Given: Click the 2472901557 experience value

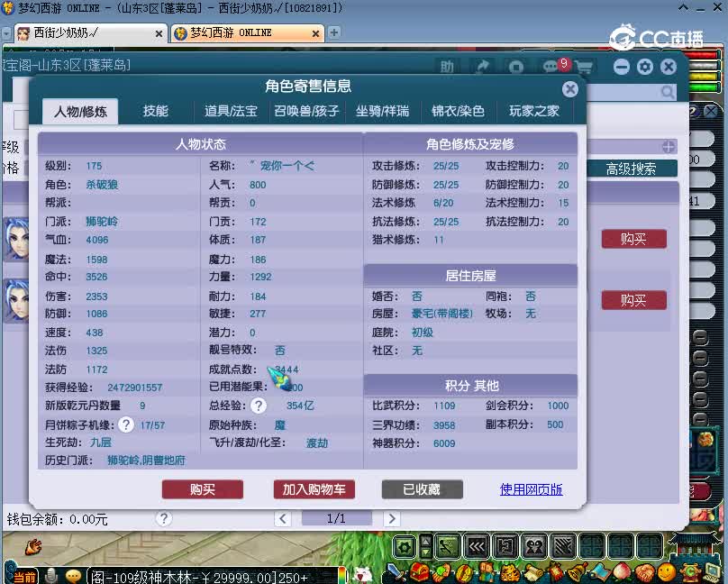Looking at the screenshot, I should (x=135, y=388).
